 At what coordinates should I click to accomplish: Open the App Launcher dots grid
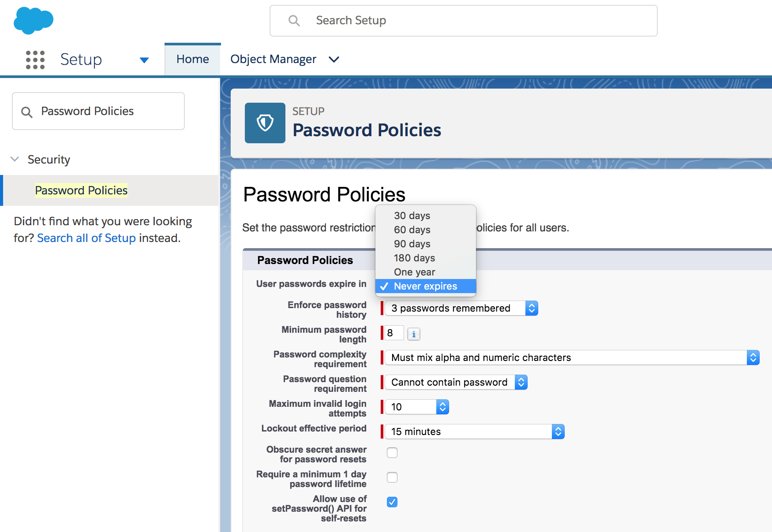(35, 60)
